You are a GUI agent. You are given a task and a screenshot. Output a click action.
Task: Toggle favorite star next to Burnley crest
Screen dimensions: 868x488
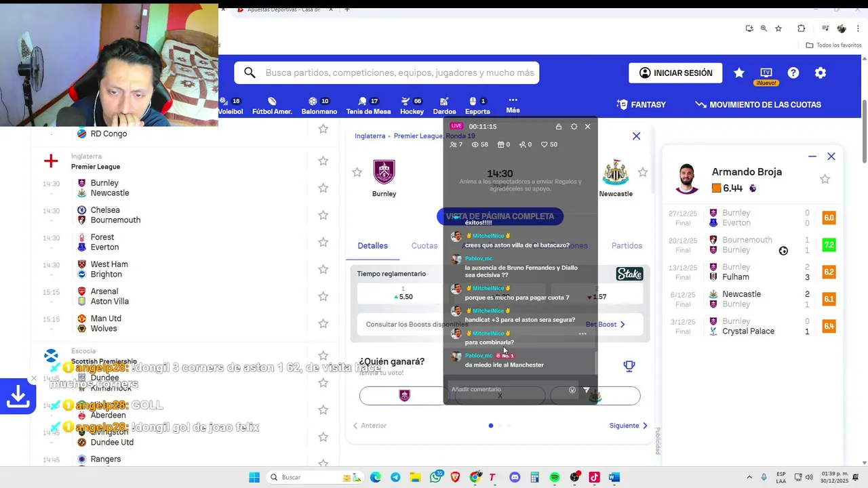[357, 173]
